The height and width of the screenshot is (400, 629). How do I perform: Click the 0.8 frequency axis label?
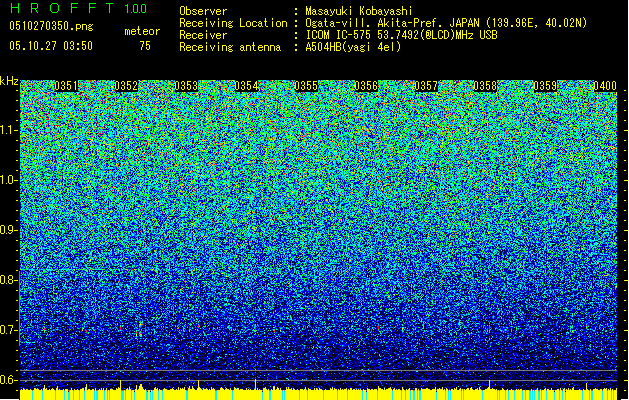click(x=8, y=280)
